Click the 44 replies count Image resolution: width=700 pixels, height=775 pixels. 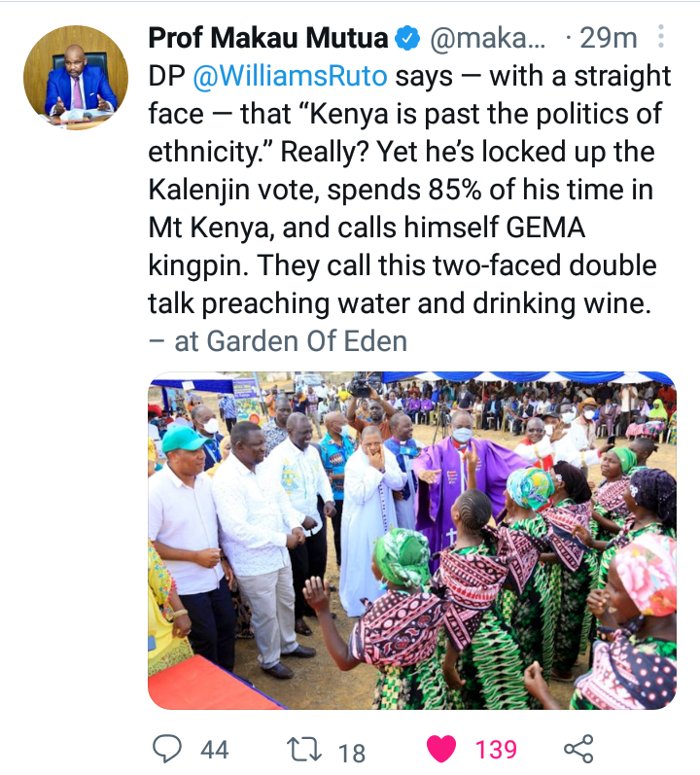pos(215,750)
